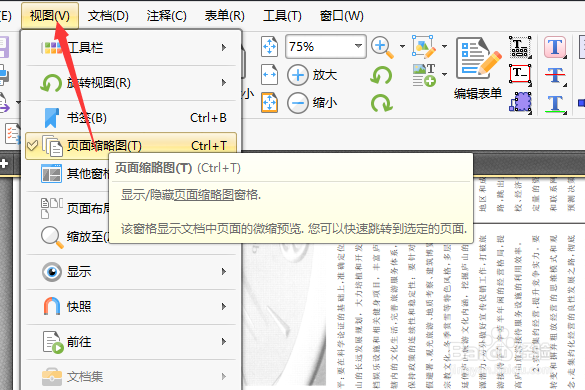Click the 前往 submenu arrow

[223, 341]
